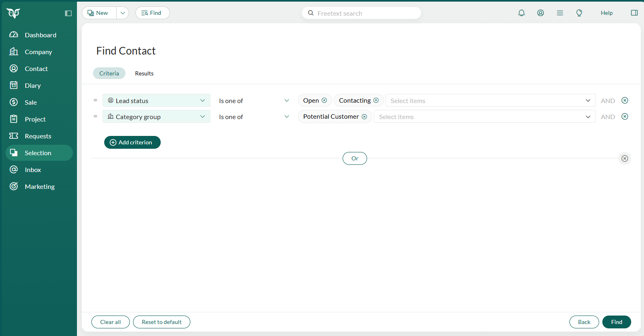Open the hamburger main menu
Viewport: 644px width, 336px height.
click(x=560, y=13)
